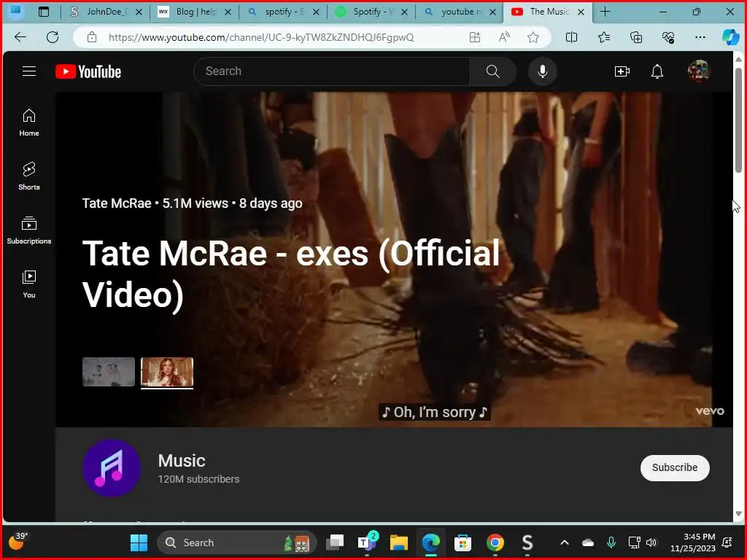Open a new browser tab

(605, 12)
